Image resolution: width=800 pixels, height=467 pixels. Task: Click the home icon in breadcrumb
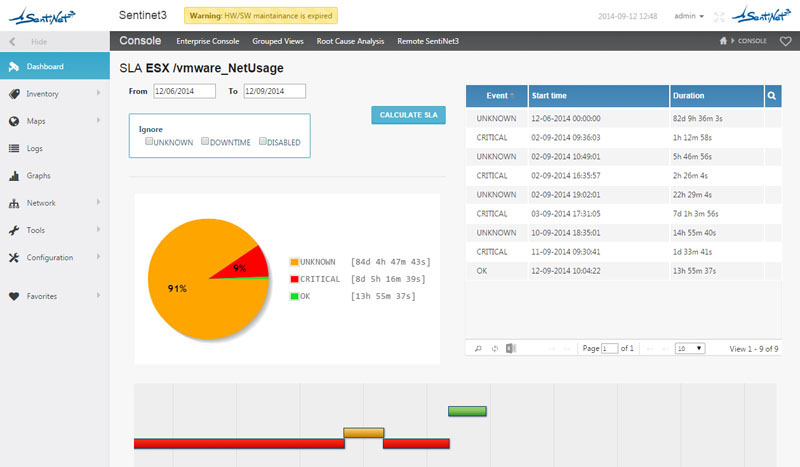pyautogui.click(x=723, y=41)
